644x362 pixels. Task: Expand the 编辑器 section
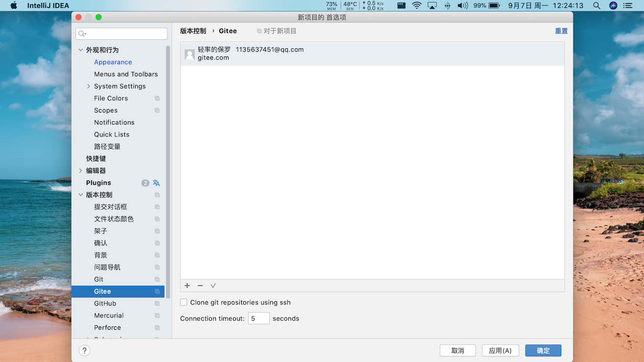coord(81,171)
